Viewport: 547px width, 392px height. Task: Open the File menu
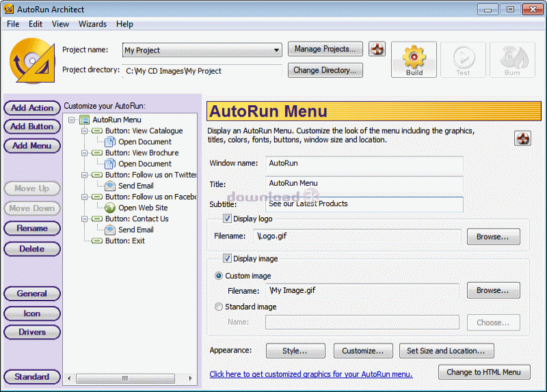point(13,24)
